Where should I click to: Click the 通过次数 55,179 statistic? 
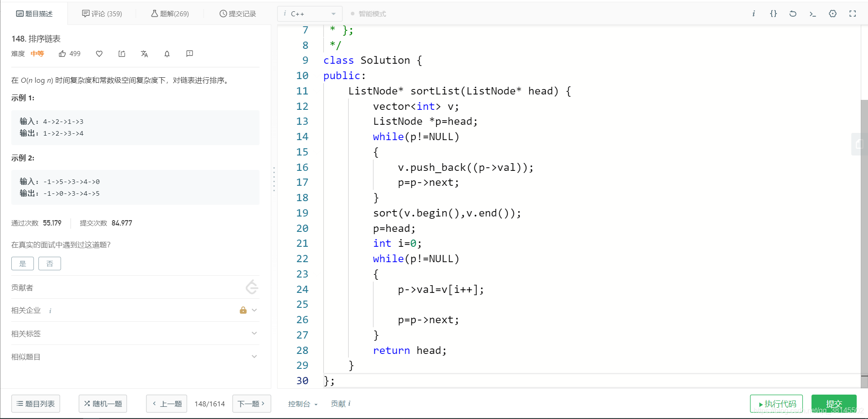tap(36, 223)
